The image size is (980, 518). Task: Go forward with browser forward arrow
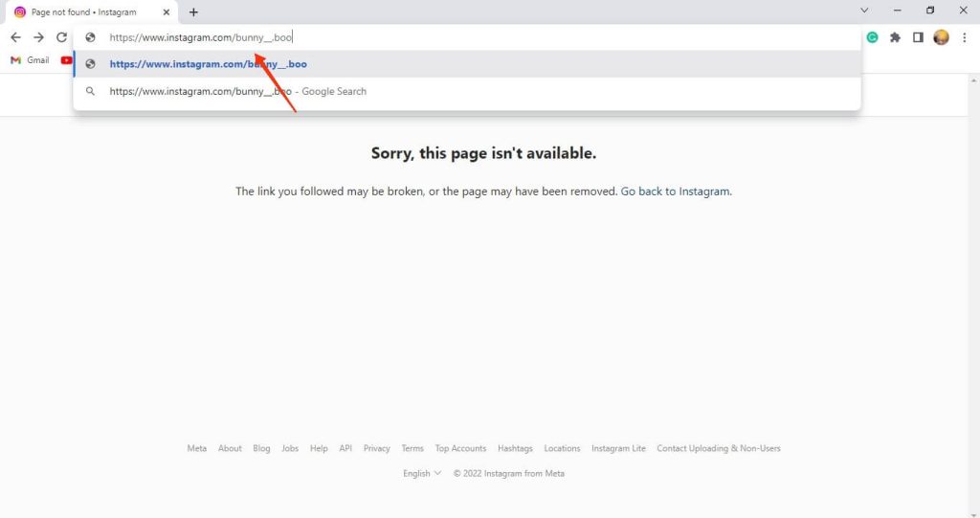(38, 37)
